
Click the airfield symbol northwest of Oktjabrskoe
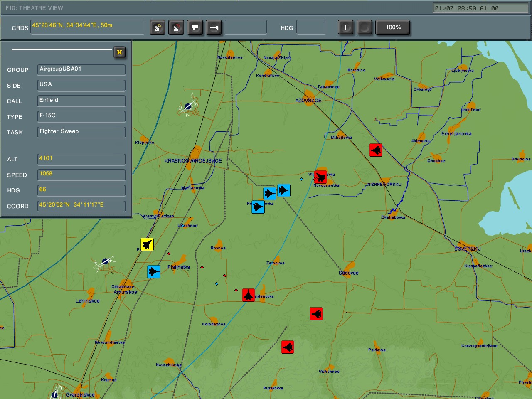[x=105, y=262]
